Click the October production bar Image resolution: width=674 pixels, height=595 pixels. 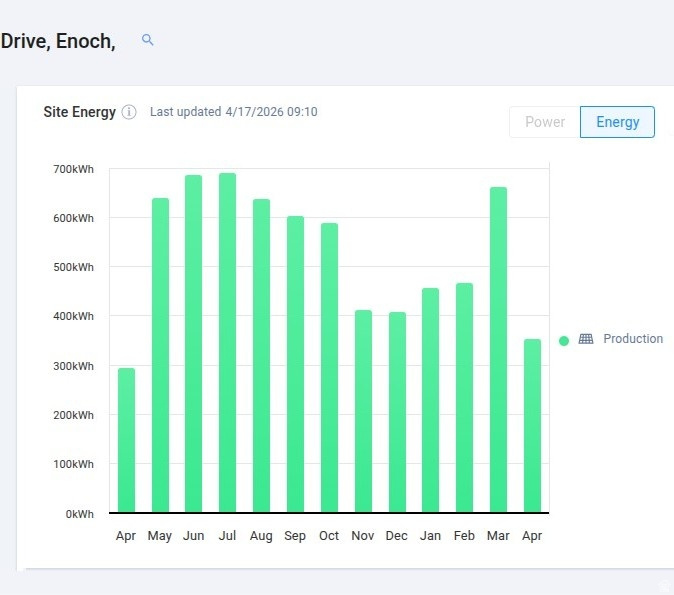coord(329,367)
